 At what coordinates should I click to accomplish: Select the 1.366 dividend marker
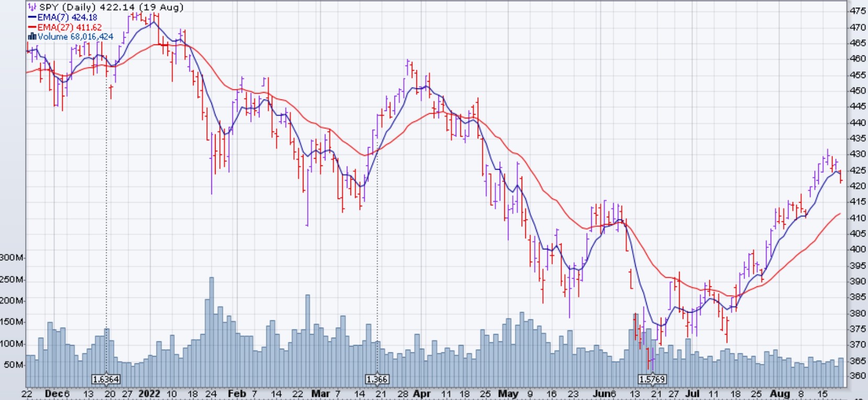pos(377,379)
